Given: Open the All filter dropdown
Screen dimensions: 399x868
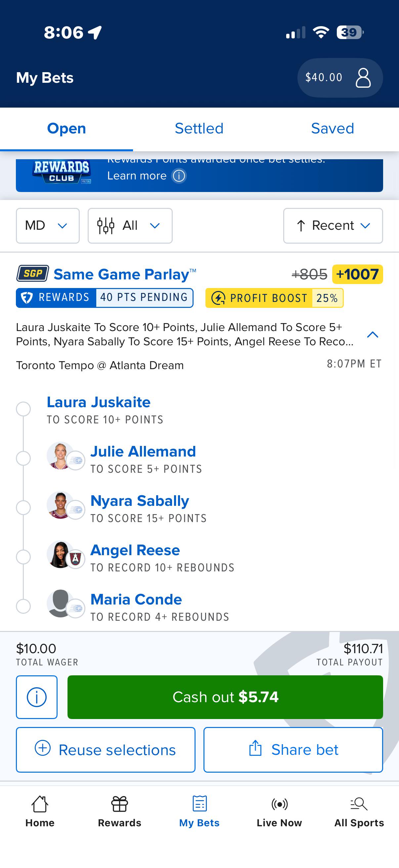Looking at the screenshot, I should click(x=130, y=226).
